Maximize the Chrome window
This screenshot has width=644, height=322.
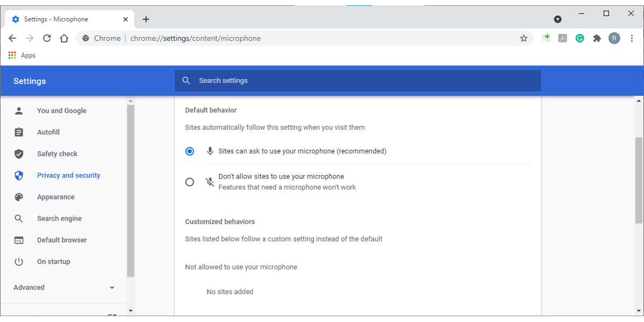606,13
